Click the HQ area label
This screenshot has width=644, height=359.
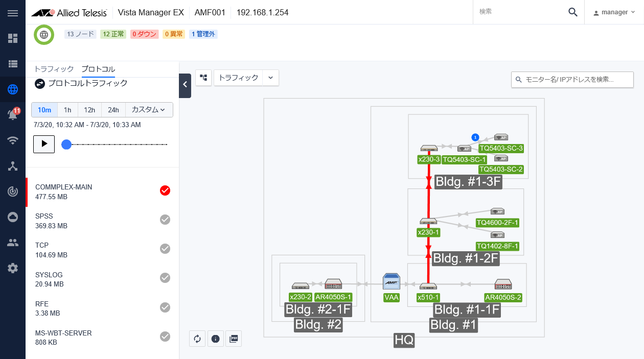404,340
